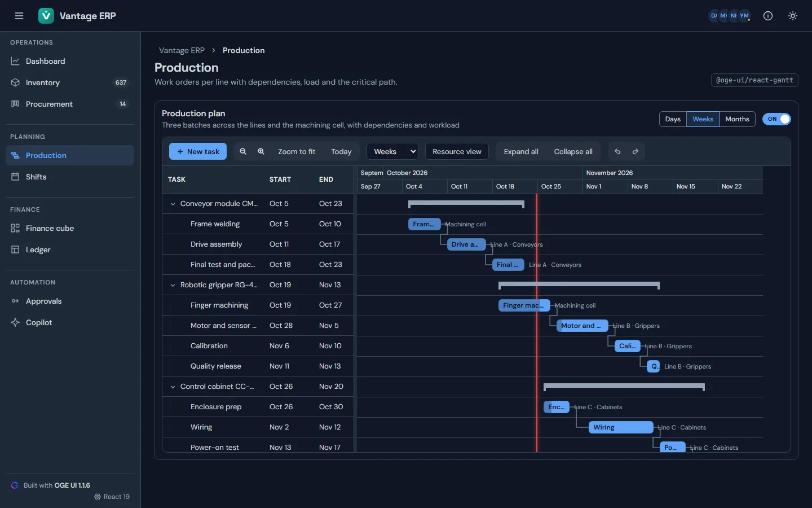Collapse the Conveyor module CM group

coord(173,204)
